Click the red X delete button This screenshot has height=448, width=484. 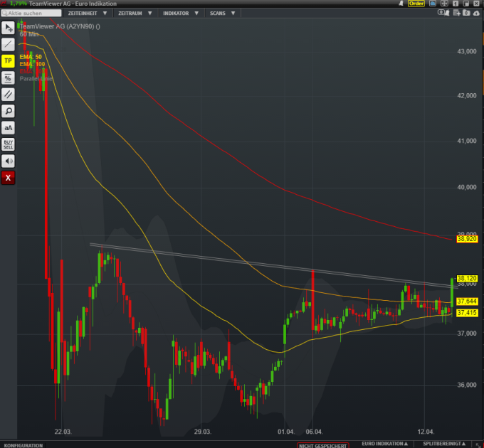click(x=8, y=178)
